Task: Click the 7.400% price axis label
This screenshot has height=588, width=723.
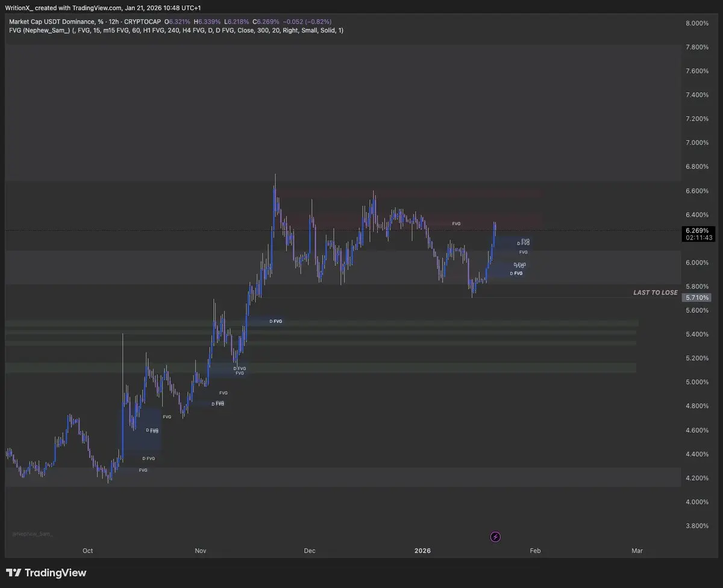Action: click(697, 95)
